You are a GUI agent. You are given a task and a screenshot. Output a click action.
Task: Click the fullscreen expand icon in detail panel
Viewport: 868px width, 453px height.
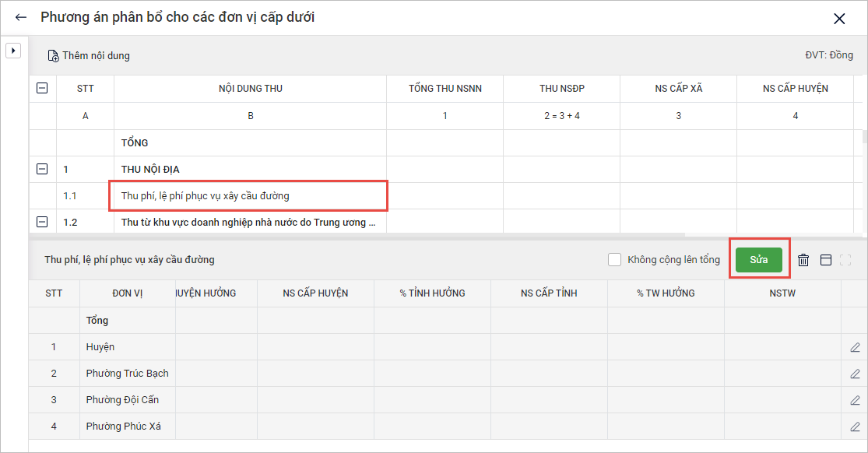tap(845, 260)
